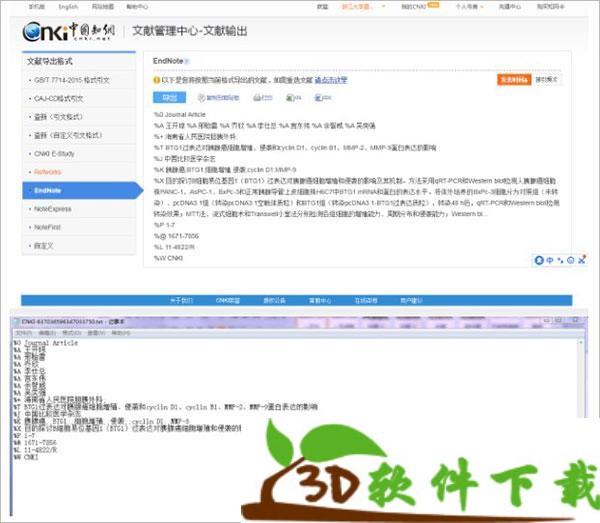Click the "%L 11-4822/R" line in Notepad
This screenshot has width=600, height=523.
pos(35,450)
